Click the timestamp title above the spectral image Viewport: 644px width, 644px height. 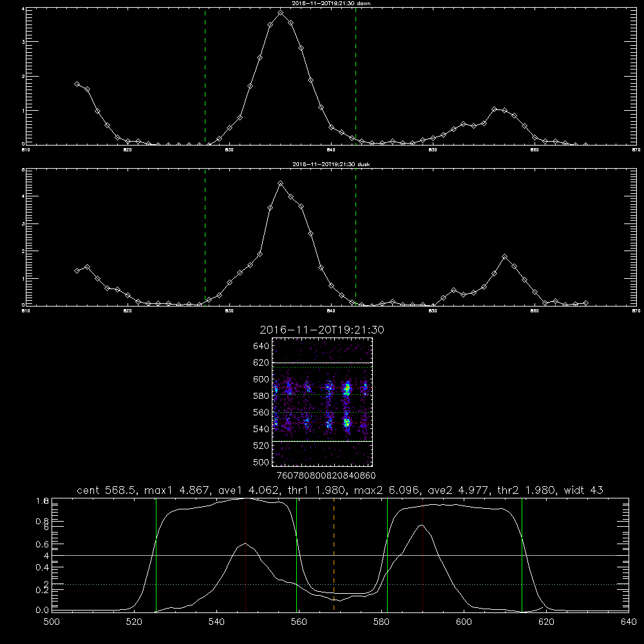pos(322,330)
